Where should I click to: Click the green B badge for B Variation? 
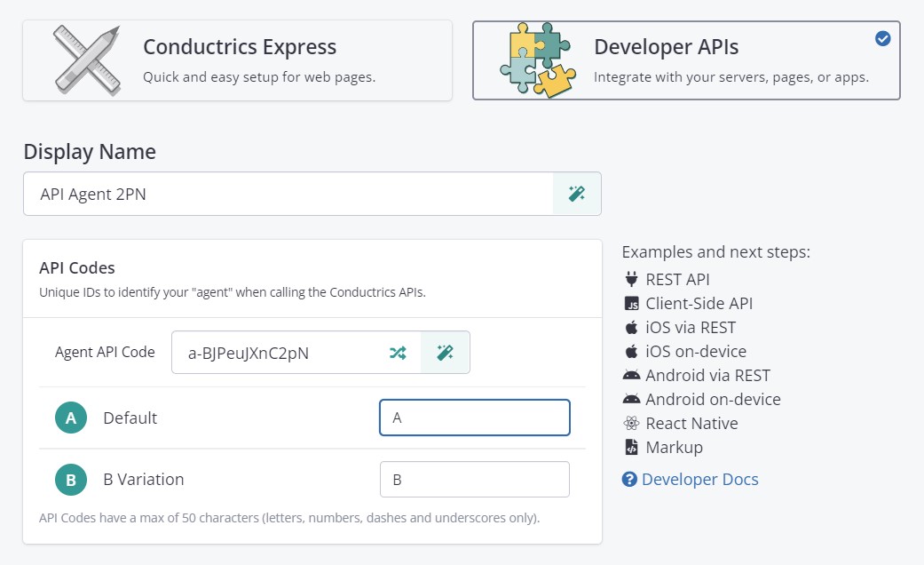71,480
